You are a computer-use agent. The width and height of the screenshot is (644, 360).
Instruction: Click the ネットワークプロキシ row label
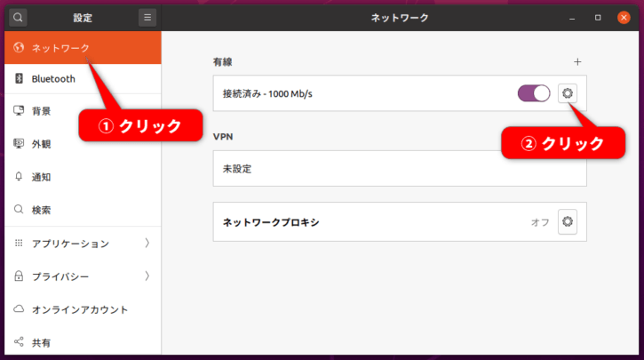tap(271, 222)
